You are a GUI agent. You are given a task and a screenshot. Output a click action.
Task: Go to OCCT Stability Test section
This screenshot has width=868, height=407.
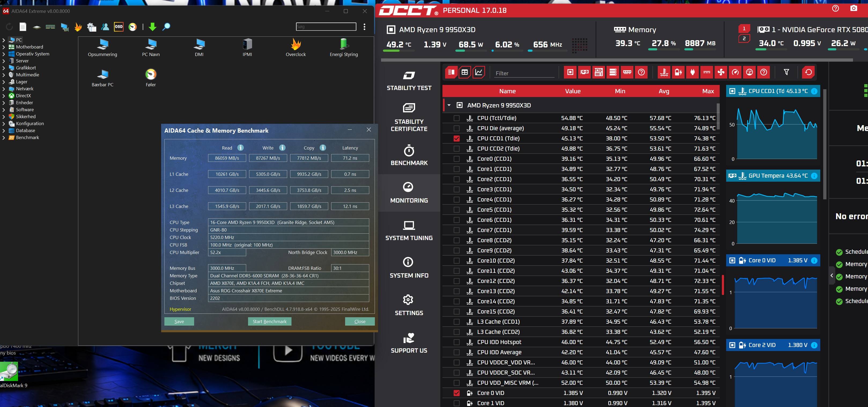(409, 81)
